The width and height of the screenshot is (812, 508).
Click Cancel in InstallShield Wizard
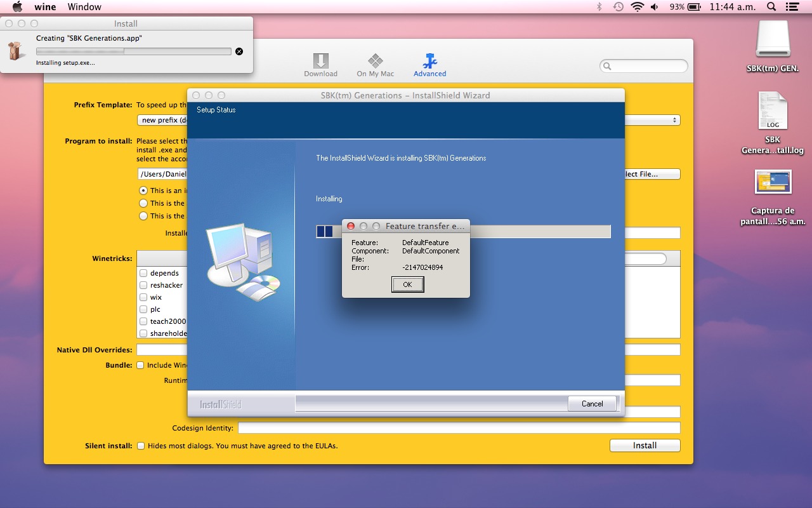592,404
